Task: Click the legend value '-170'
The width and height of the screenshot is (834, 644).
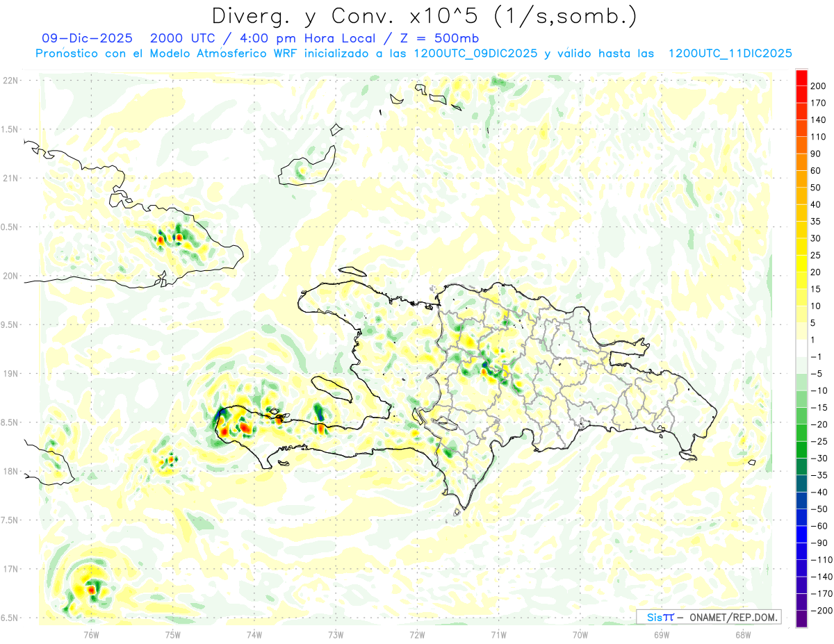Action: (x=821, y=594)
